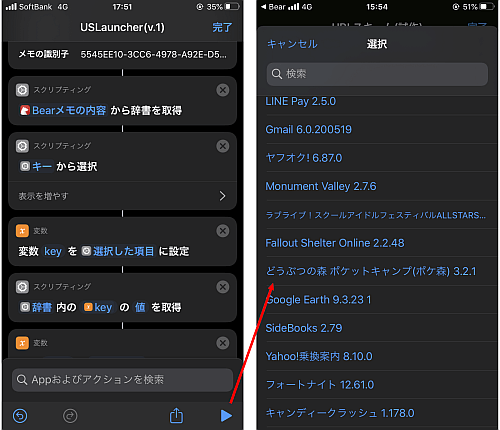
Task: Tap the キー parameter token
Action: (36, 166)
